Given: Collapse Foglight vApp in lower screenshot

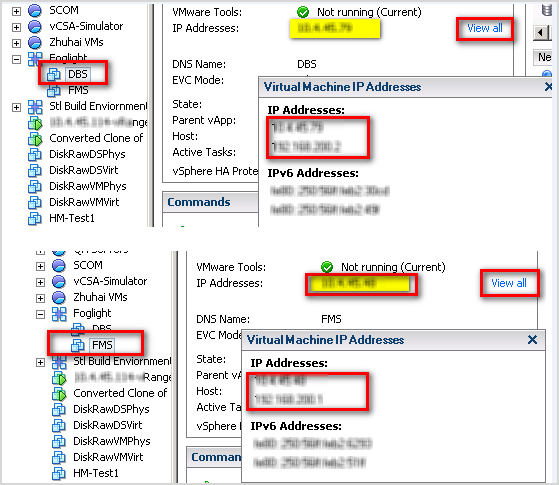Looking at the screenshot, I should pyautogui.click(x=40, y=314).
